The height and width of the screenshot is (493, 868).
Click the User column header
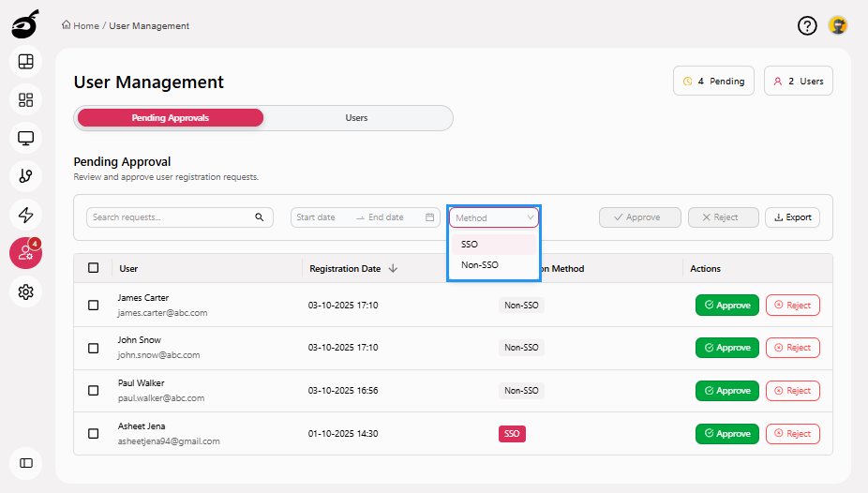pyautogui.click(x=128, y=268)
